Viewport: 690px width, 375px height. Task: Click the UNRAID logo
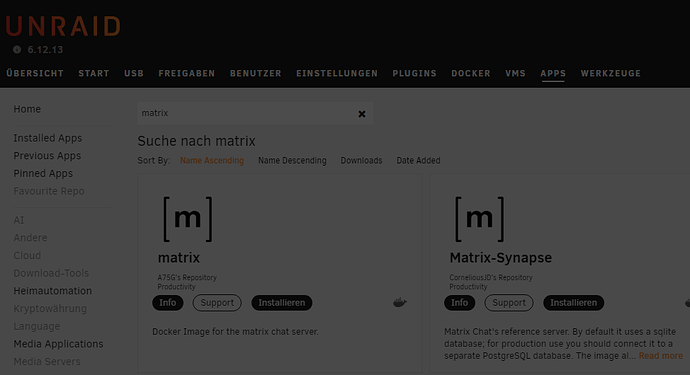point(63,26)
